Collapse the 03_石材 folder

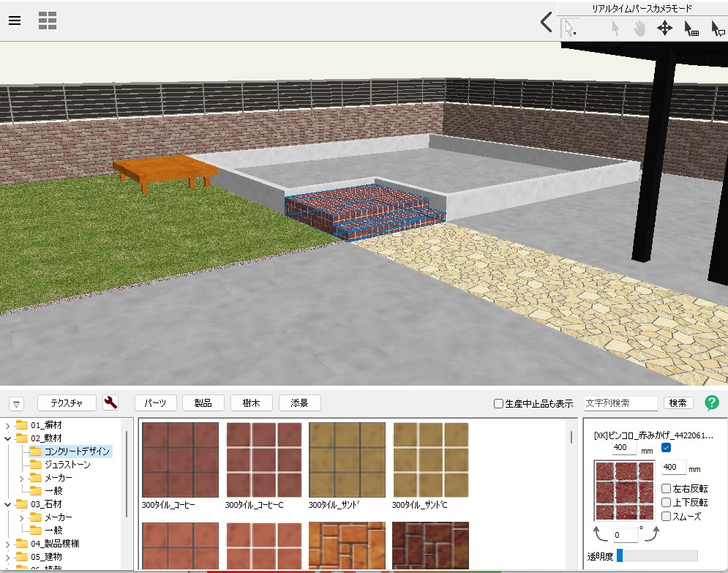tap(7, 504)
